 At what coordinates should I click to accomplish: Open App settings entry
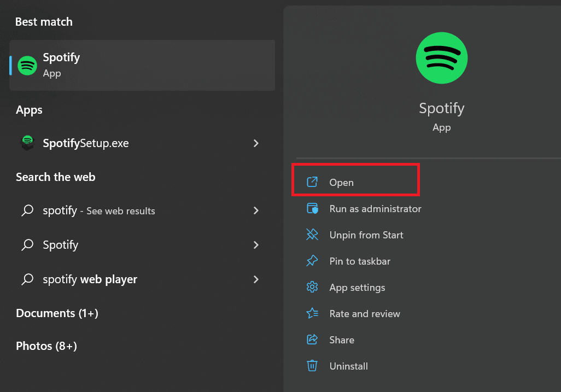(358, 288)
